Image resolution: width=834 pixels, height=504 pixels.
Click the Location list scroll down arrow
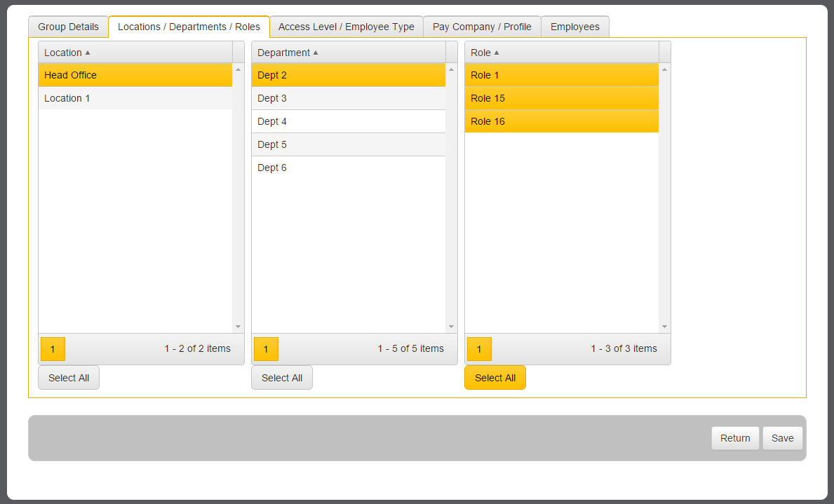(x=238, y=327)
